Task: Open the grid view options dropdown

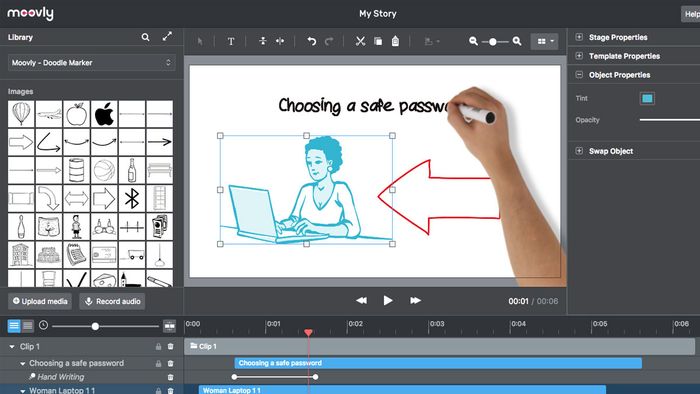Action: 545,41
